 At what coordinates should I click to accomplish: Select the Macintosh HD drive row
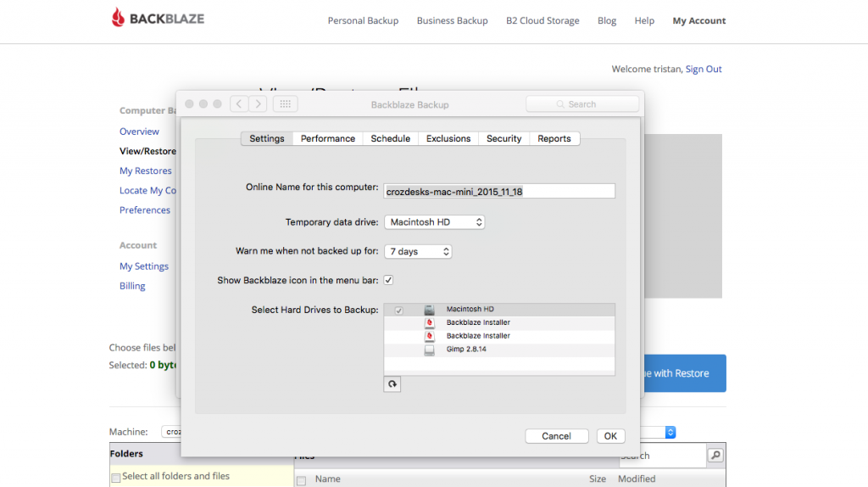click(499, 310)
